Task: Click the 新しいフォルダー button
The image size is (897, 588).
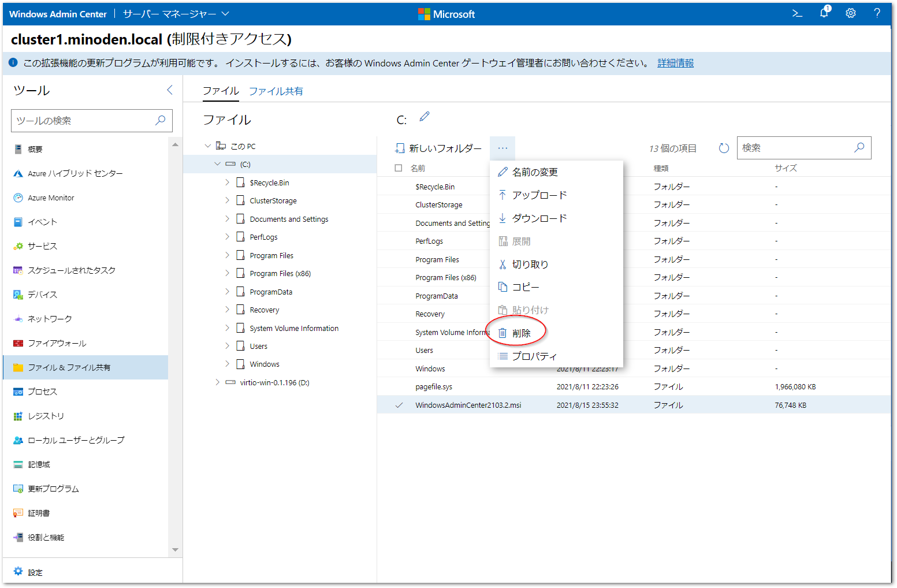Action: point(440,148)
